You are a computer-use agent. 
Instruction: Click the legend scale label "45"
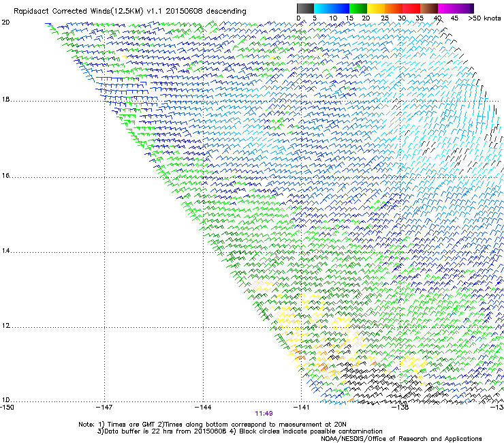pos(454,18)
